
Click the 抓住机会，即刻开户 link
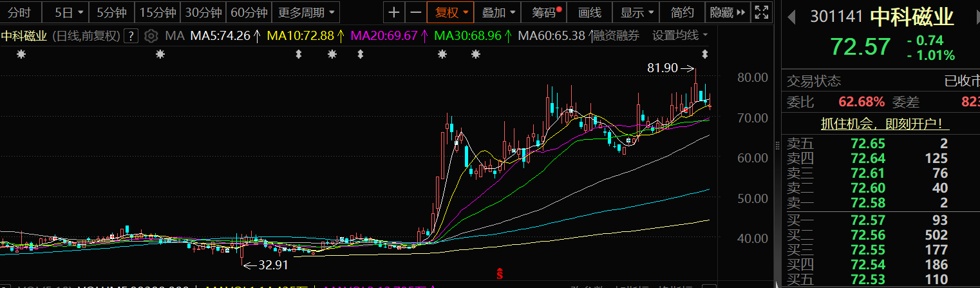click(x=881, y=123)
